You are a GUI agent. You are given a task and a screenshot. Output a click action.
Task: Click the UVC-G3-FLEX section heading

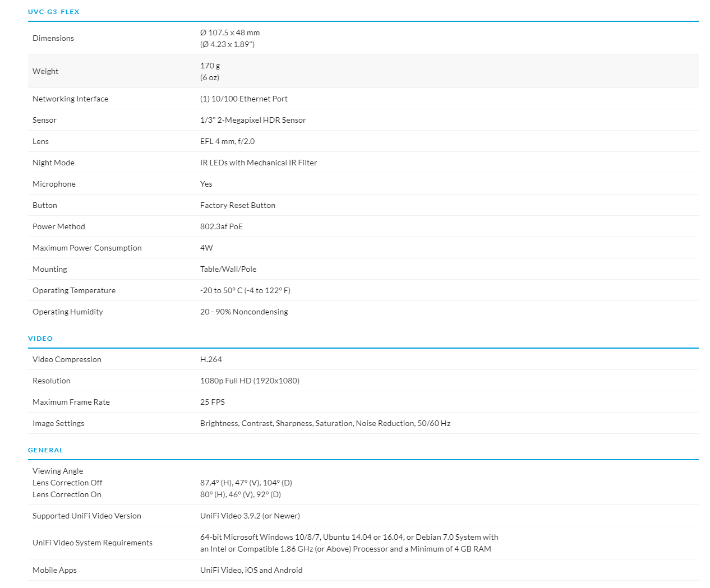coord(54,12)
